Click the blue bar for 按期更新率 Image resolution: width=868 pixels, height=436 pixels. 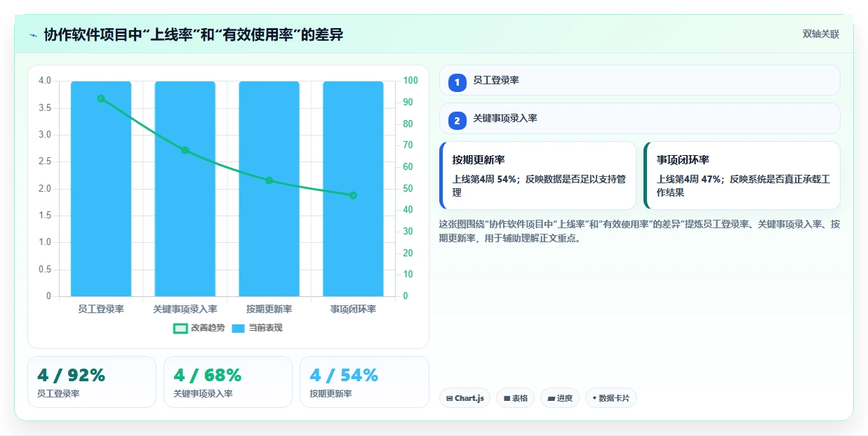point(269,189)
